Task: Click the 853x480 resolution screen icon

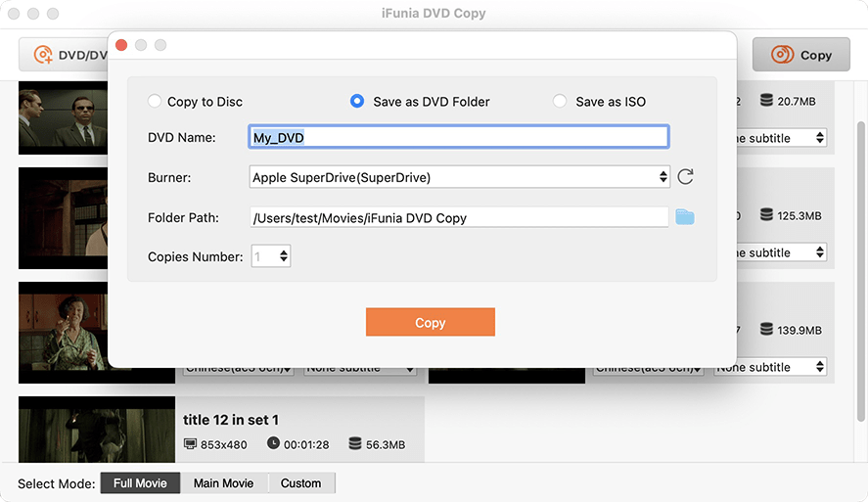Action: 191,444
